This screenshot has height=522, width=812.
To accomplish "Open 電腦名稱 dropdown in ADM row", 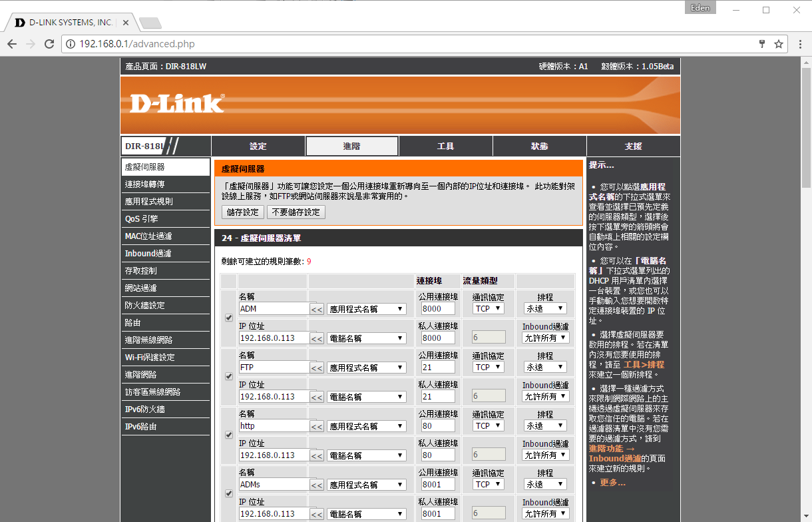I will pyautogui.click(x=366, y=338).
